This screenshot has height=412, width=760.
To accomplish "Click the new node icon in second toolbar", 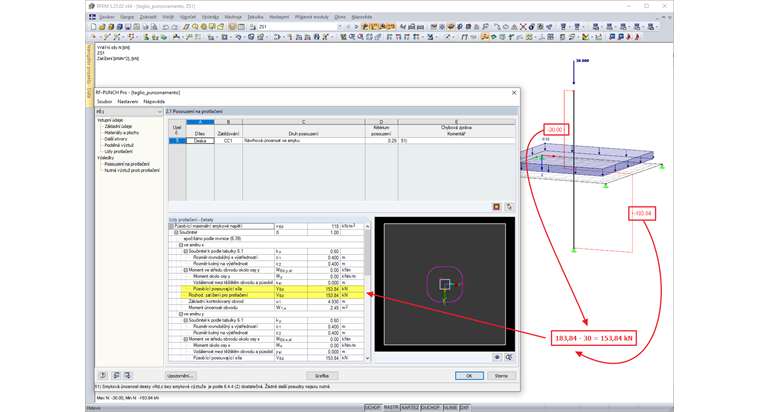I will coord(94,37).
